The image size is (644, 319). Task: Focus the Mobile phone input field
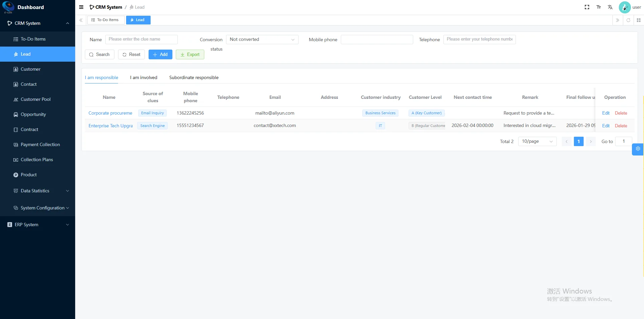[x=377, y=39]
